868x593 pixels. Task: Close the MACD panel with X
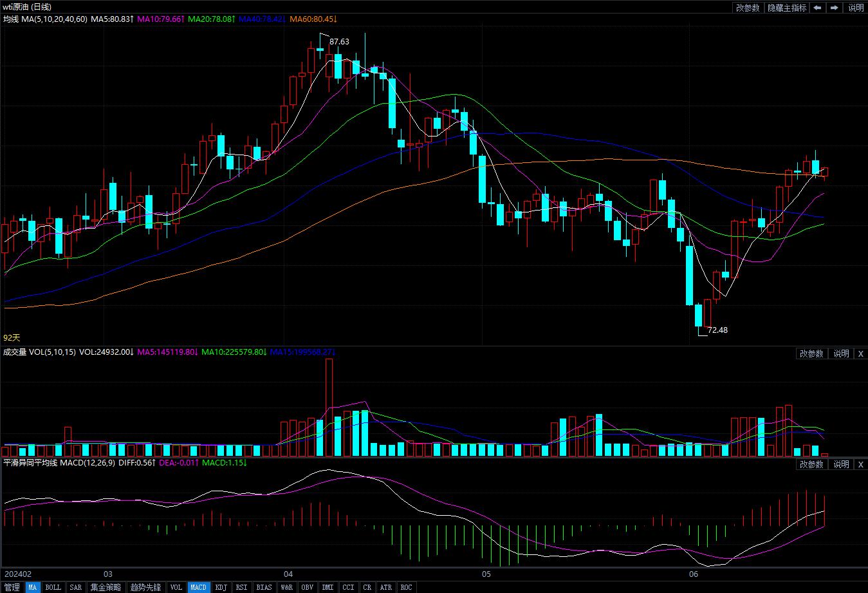point(861,464)
